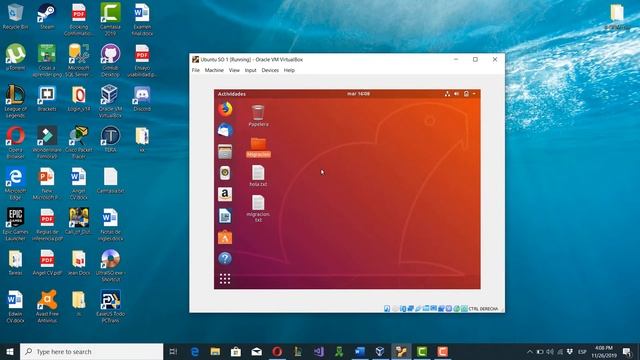The width and height of the screenshot is (640, 360).
Task: Select the Edwin CV.docx file on desktop
Action: point(15,306)
